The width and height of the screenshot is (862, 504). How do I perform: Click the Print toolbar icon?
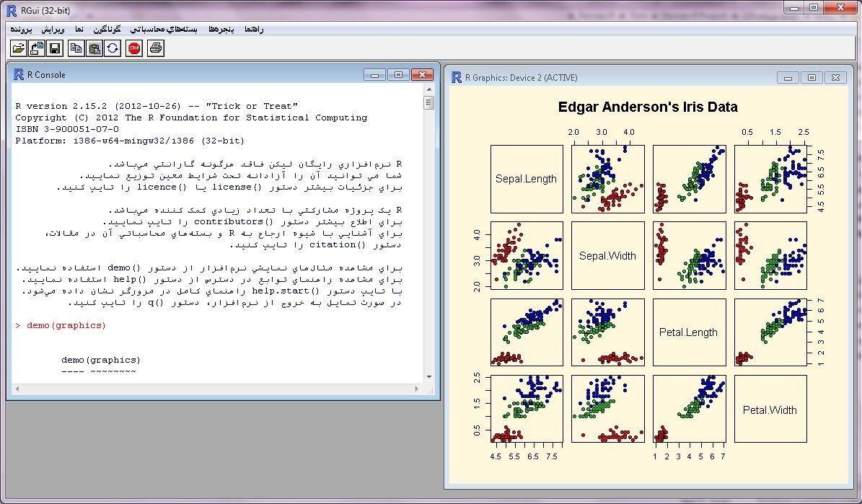click(x=156, y=48)
